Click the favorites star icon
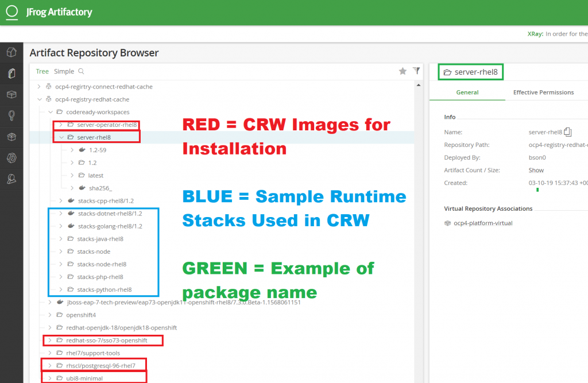Screen dimensions: 588x383 click(x=403, y=71)
